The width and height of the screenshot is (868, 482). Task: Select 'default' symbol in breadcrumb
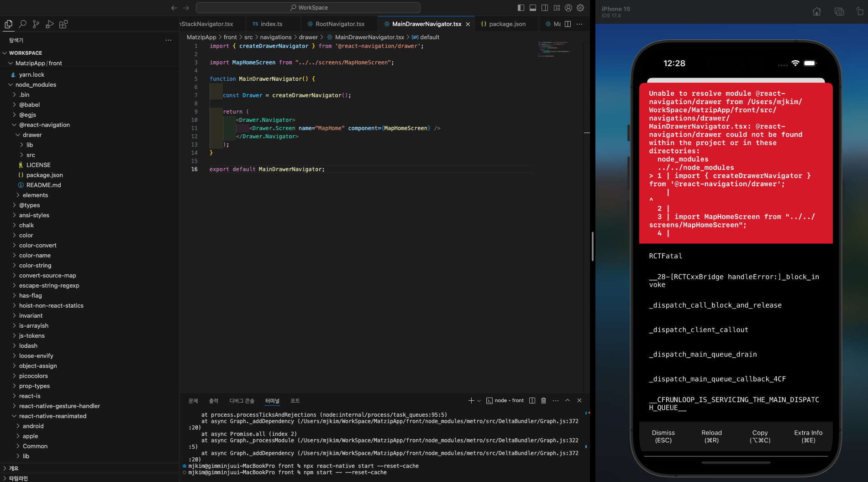pos(429,37)
